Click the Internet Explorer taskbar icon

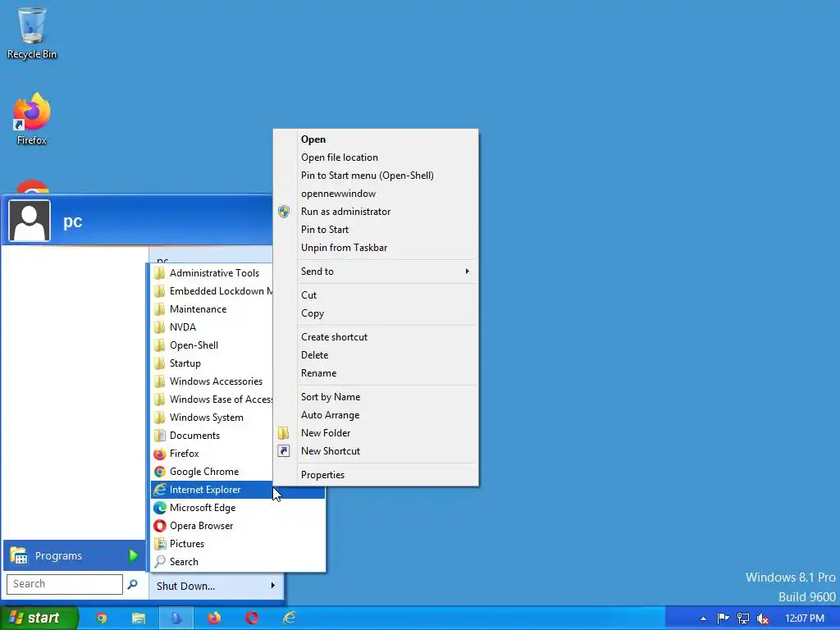coord(290,619)
